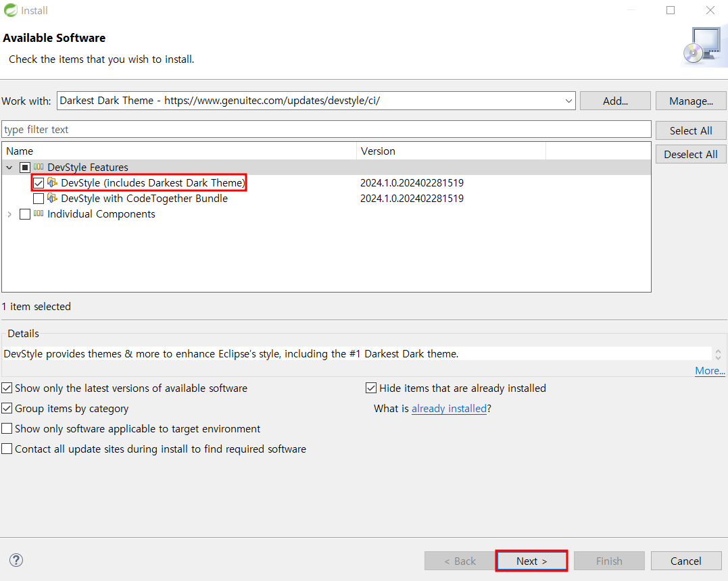This screenshot has height=581, width=728.
Task: Click the Details description text box
Action: coord(357,353)
